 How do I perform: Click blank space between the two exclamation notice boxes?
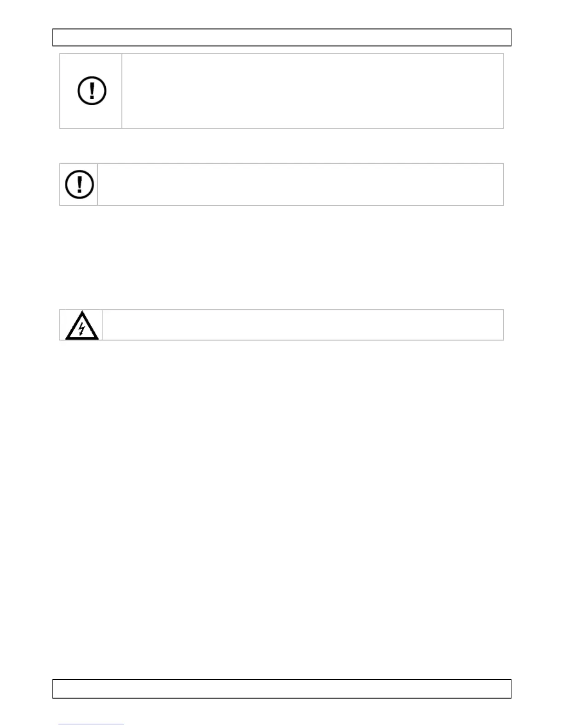281,146
